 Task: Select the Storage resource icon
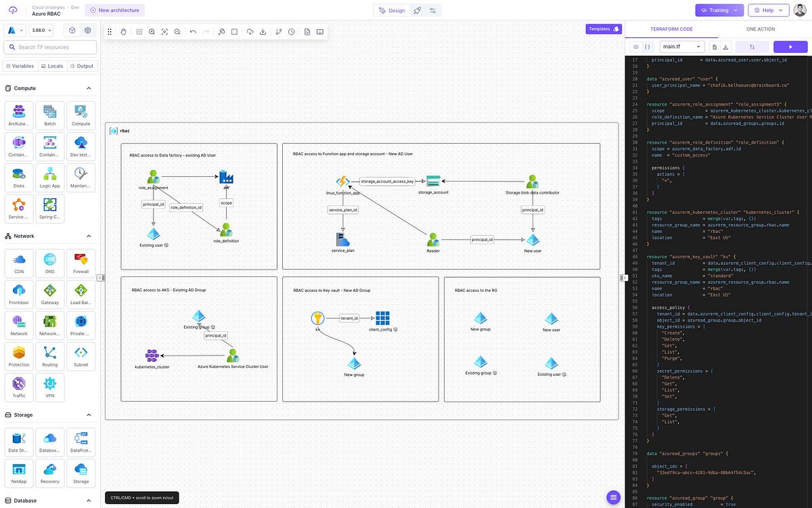[x=81, y=472]
